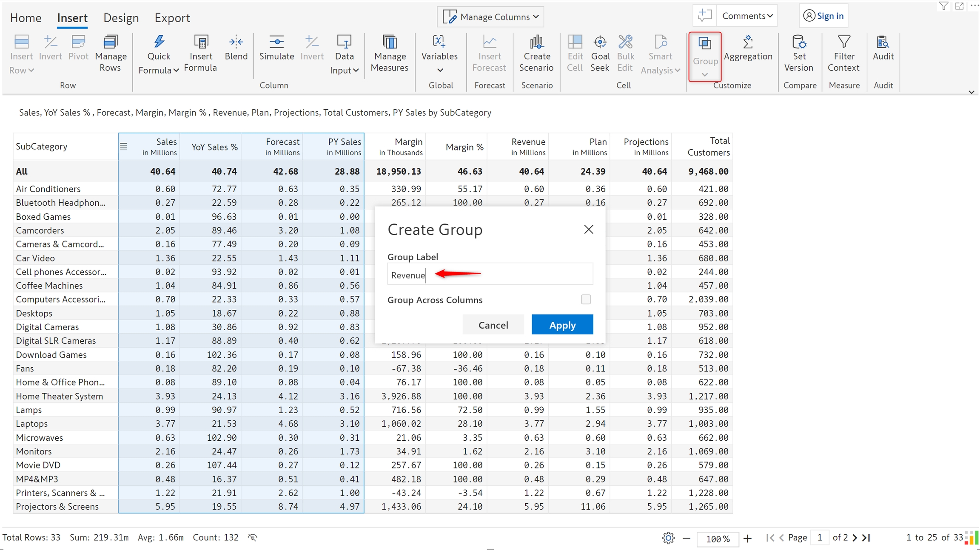Viewport: 980px width, 550px height.
Task: Switch to the Design tab
Action: pyautogui.click(x=121, y=18)
